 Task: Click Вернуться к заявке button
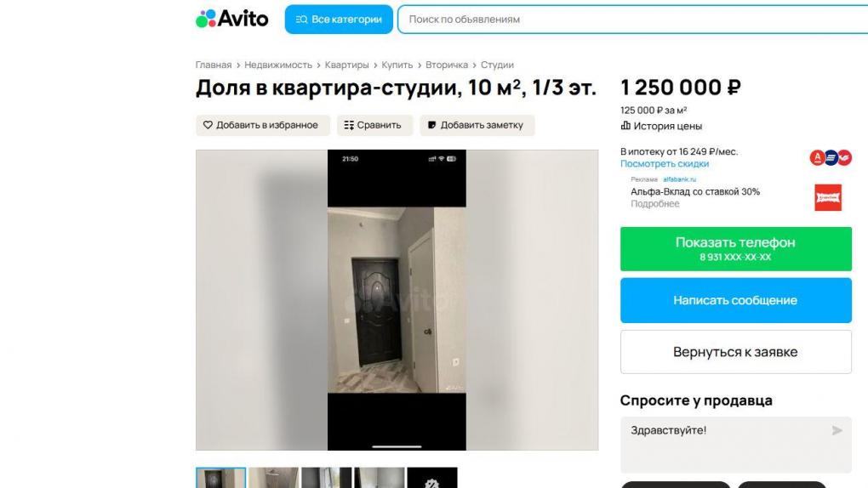tap(736, 352)
